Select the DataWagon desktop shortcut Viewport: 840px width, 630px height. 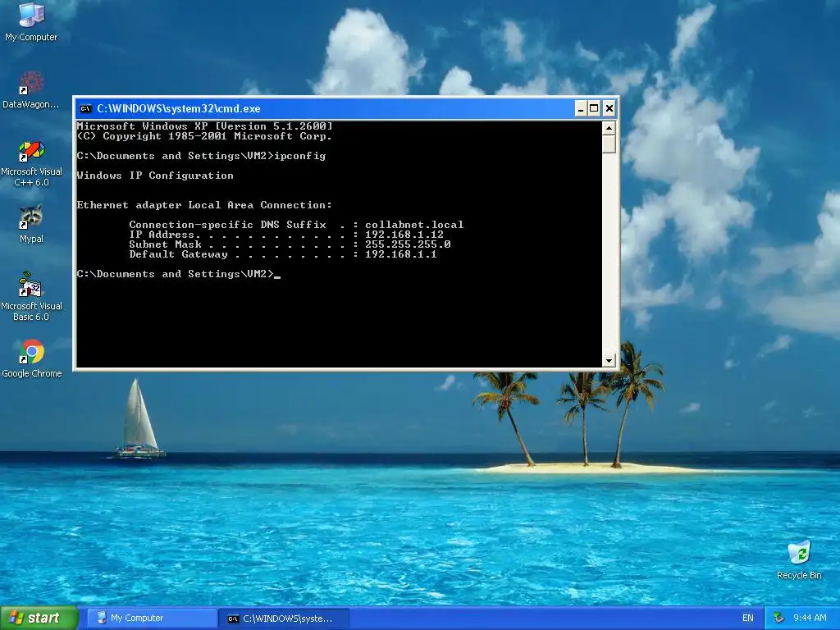(x=31, y=89)
